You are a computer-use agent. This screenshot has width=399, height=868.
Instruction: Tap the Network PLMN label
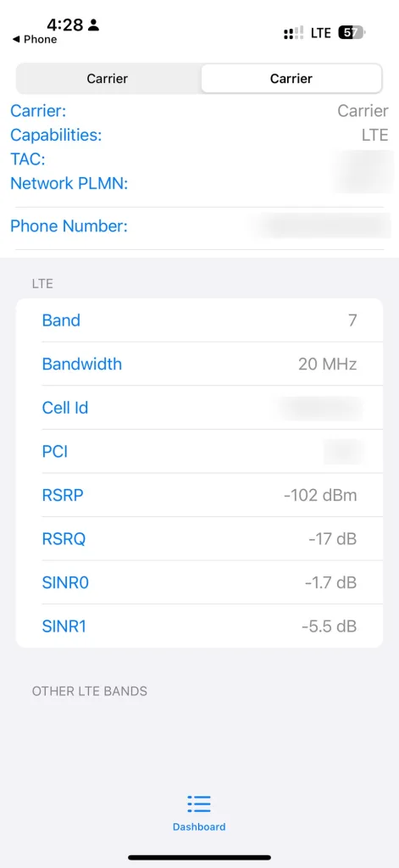(69, 183)
